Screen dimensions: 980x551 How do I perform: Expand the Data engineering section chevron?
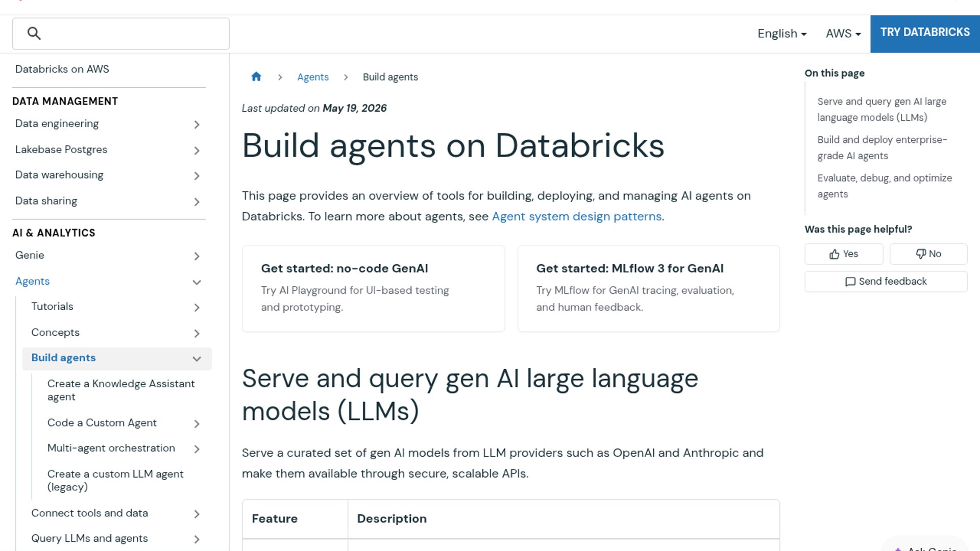[x=197, y=124]
